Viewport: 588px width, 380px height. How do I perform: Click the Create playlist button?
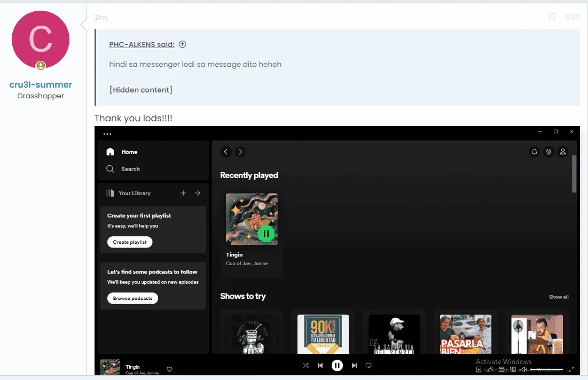130,242
